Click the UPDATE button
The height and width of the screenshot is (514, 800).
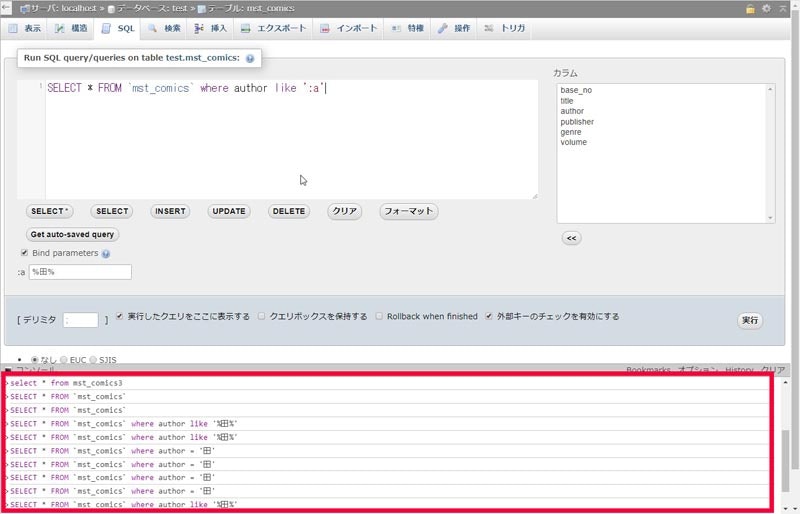click(229, 211)
